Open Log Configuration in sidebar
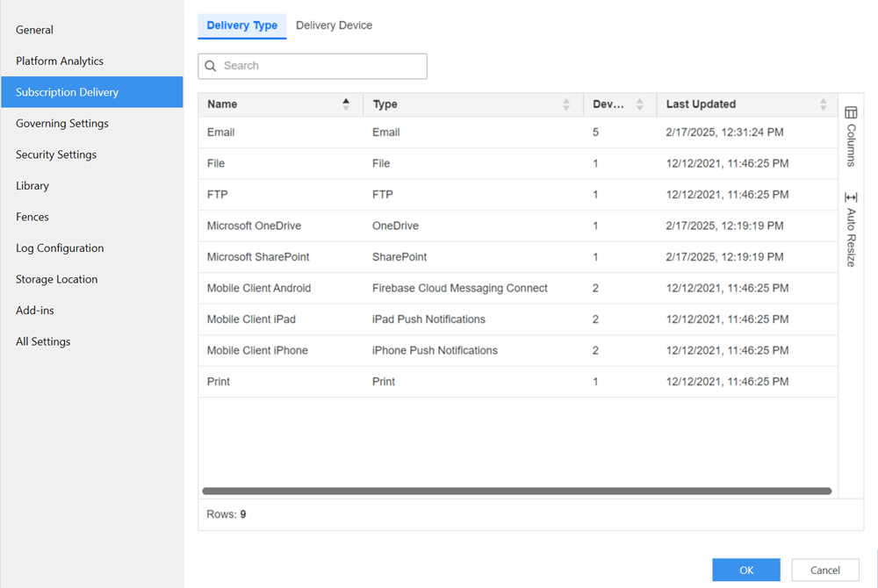 [60, 248]
